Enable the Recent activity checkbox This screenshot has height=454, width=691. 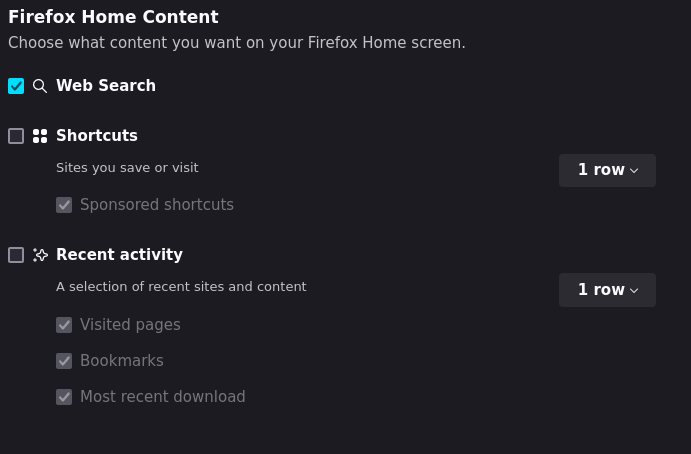tap(16, 255)
